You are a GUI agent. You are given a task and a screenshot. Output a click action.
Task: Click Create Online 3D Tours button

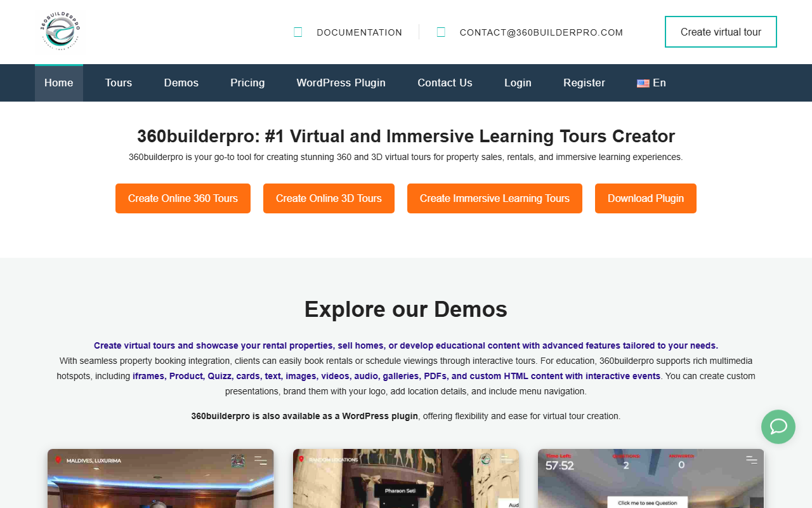[x=329, y=198]
